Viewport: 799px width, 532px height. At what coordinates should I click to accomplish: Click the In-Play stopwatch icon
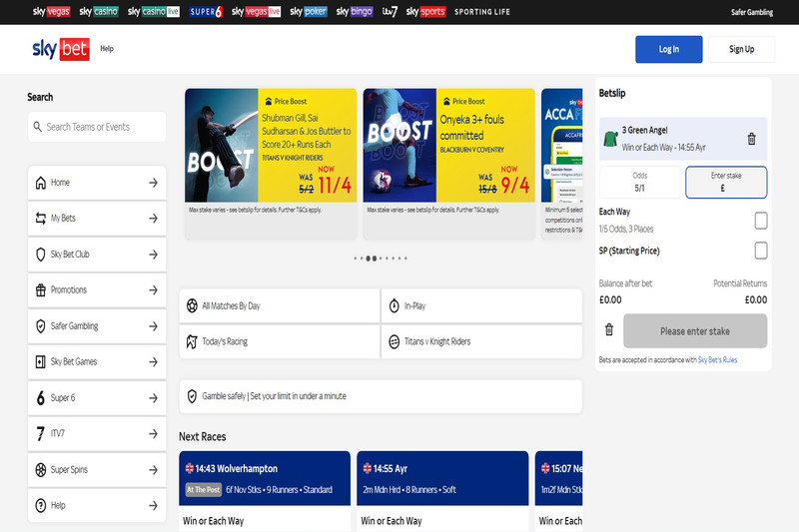click(x=394, y=305)
